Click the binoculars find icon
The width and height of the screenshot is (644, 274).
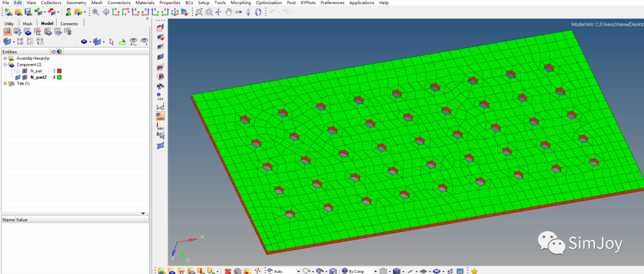coord(160,86)
